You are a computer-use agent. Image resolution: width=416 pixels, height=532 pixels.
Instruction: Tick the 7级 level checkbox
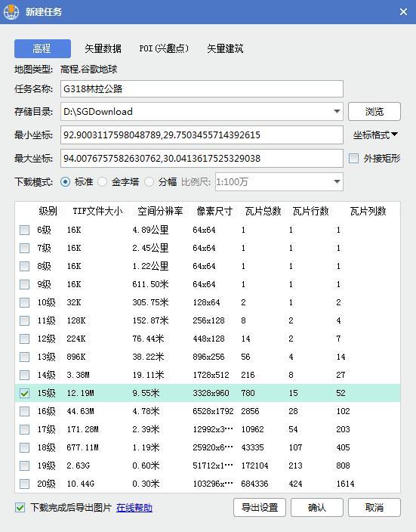click(24, 248)
